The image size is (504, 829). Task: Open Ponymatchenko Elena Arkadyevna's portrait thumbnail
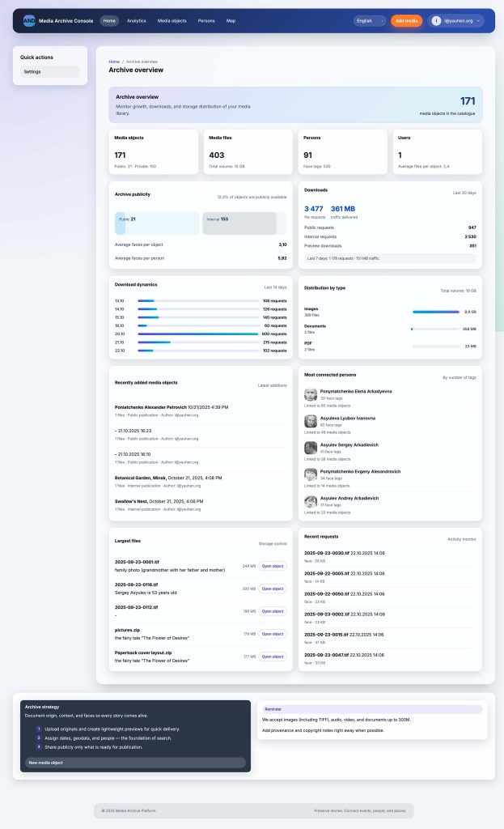click(311, 394)
